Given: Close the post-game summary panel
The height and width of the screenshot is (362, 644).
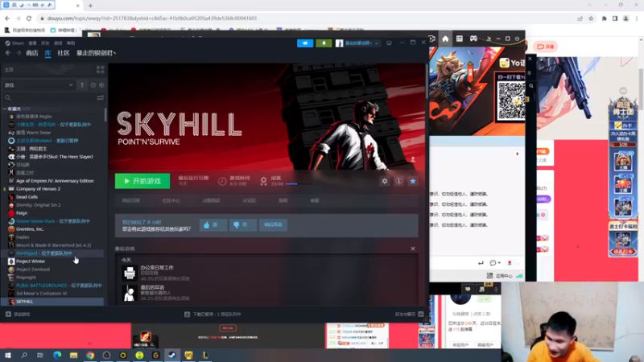Looking at the screenshot, I should (x=413, y=249).
